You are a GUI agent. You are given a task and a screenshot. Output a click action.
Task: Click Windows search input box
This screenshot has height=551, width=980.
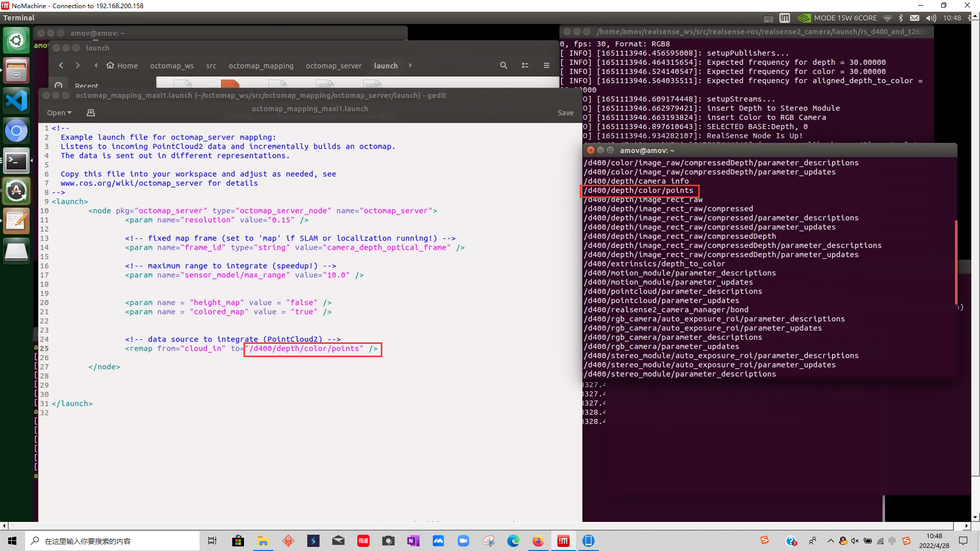[x=112, y=541]
